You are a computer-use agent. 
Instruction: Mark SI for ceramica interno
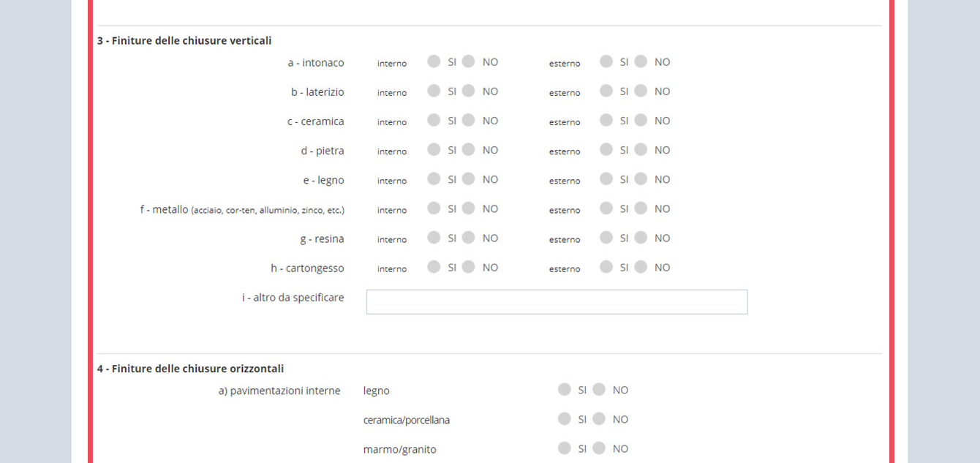pyautogui.click(x=434, y=120)
